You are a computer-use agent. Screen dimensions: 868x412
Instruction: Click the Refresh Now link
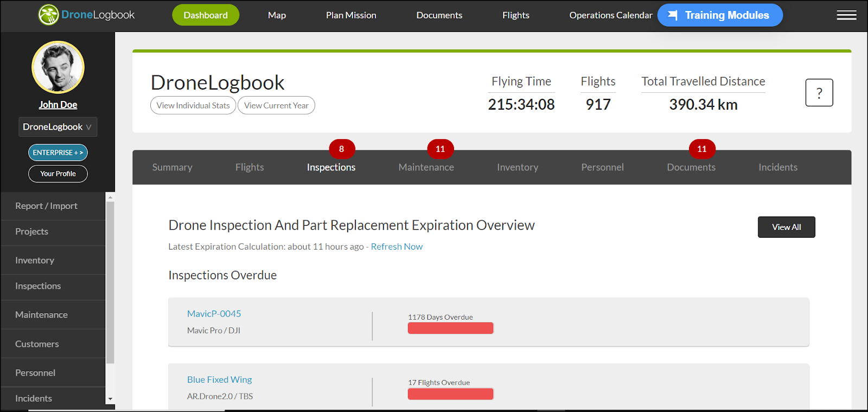pos(397,246)
